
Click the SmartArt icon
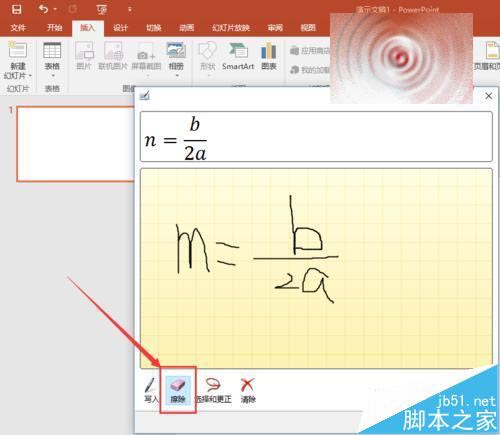pos(238,51)
